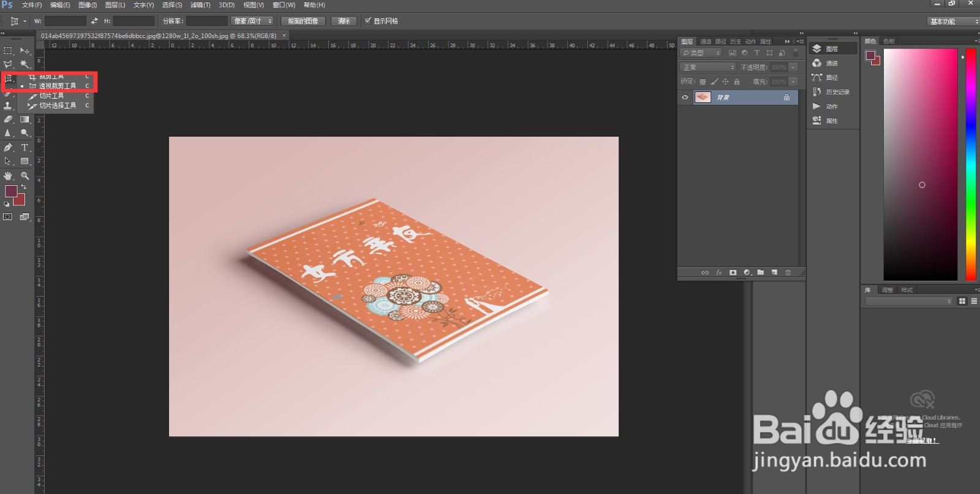Create a new layer group
The width and height of the screenshot is (980, 494).
point(760,273)
